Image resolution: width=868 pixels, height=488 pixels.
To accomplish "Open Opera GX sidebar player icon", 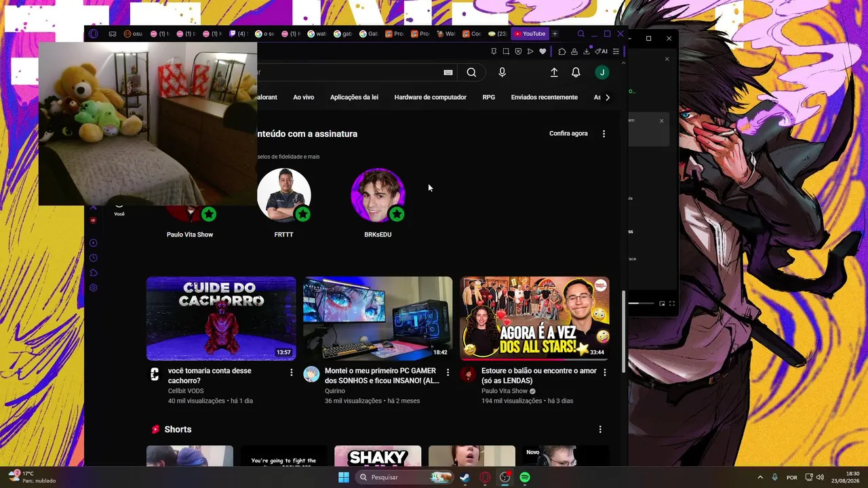I will [x=94, y=243].
